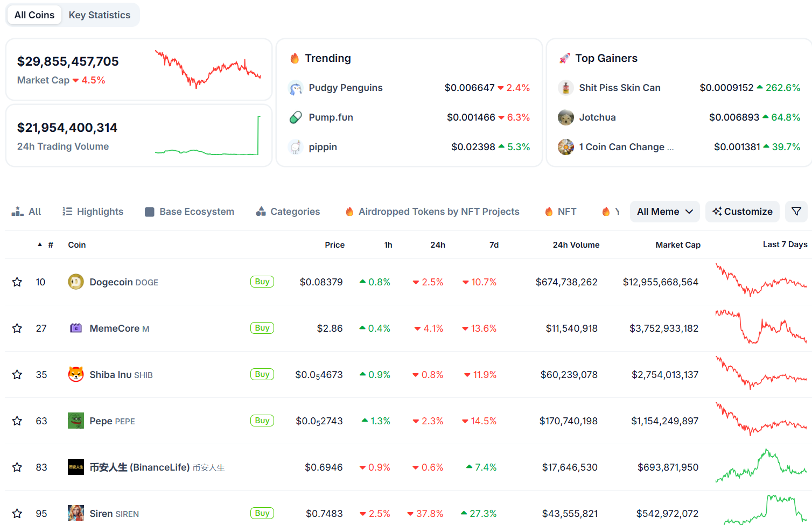Click the Pepe frog coin logo
This screenshot has height=525, width=812.
76,421
